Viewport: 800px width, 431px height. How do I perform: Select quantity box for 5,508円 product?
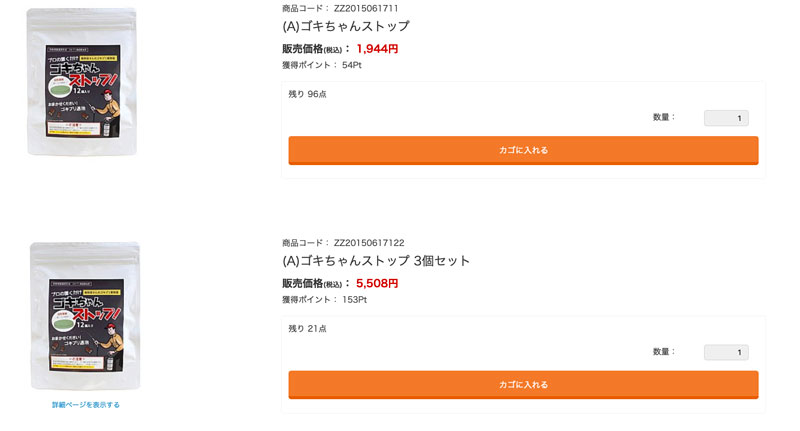pyautogui.click(x=726, y=352)
